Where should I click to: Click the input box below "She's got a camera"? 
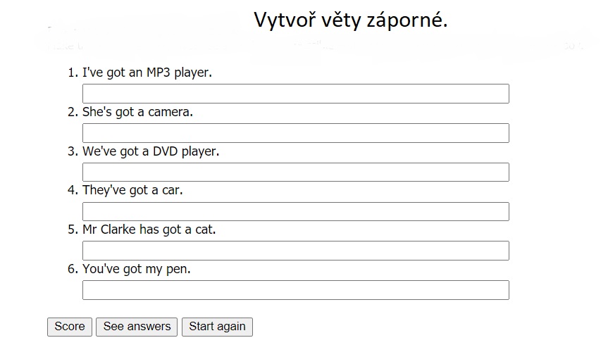[x=295, y=133]
